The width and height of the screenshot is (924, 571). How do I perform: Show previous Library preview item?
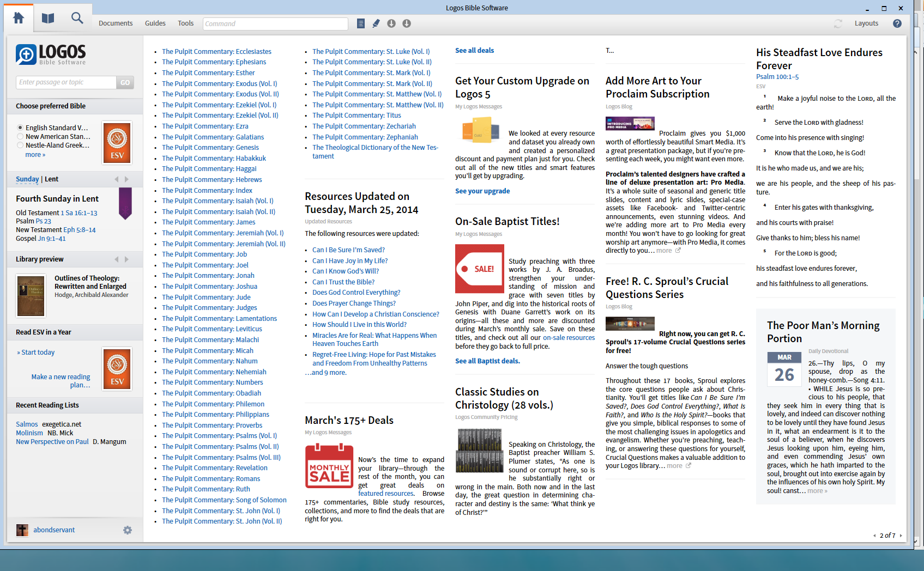(116, 259)
